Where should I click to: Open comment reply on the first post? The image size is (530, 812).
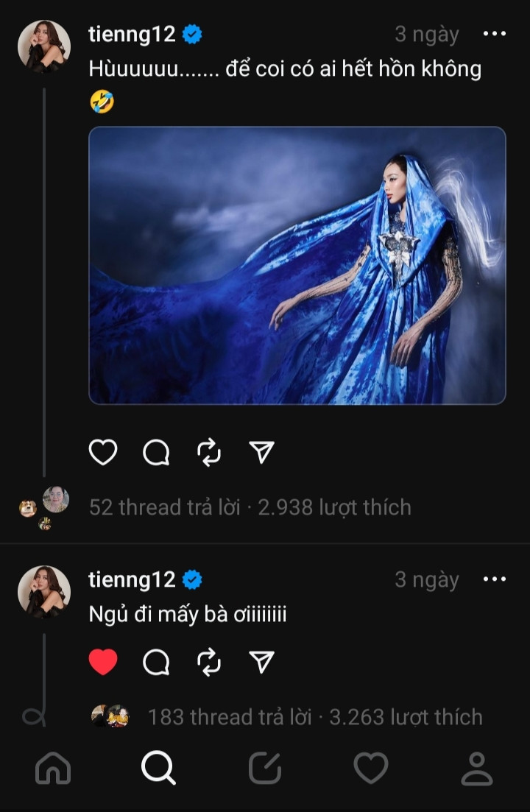click(156, 452)
